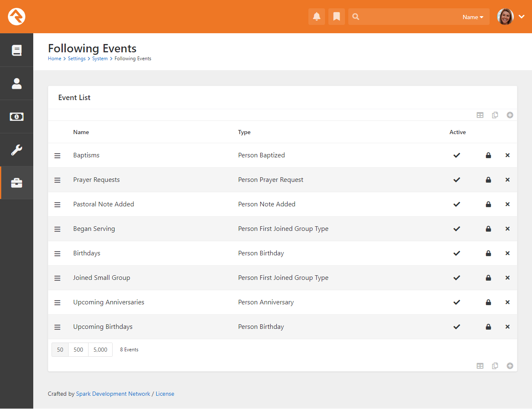Go to Home breadcrumb

tap(54, 59)
